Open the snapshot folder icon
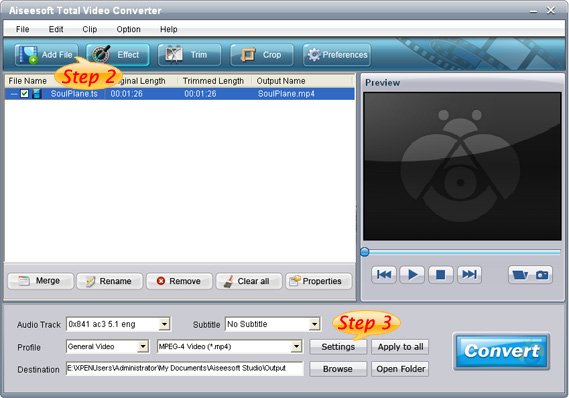This screenshot has width=569, height=398. click(520, 275)
